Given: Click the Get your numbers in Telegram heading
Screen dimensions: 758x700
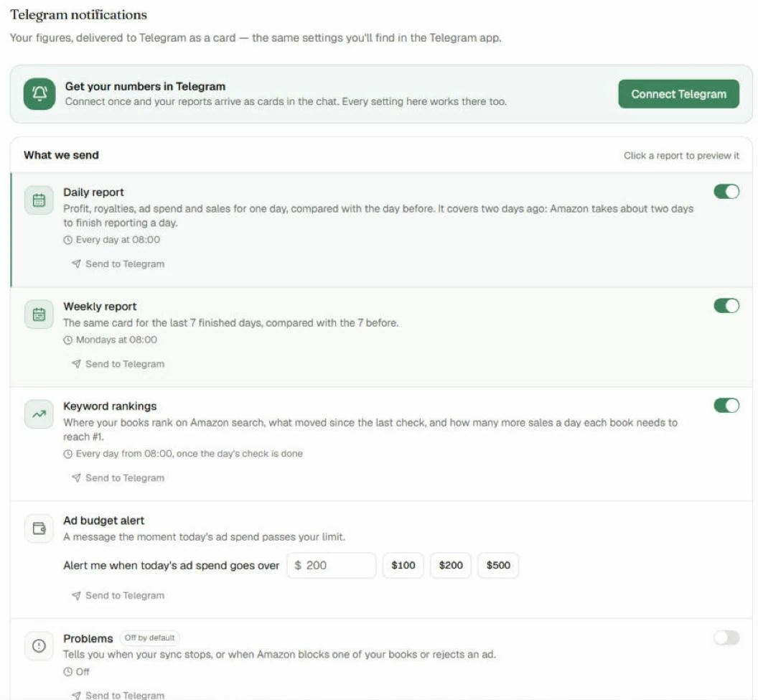Looking at the screenshot, I should [x=145, y=87].
